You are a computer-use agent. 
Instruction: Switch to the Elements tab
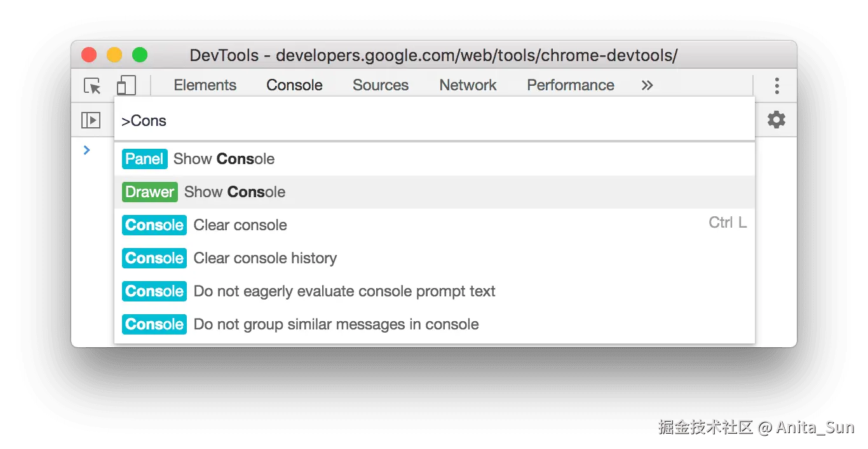[205, 85]
